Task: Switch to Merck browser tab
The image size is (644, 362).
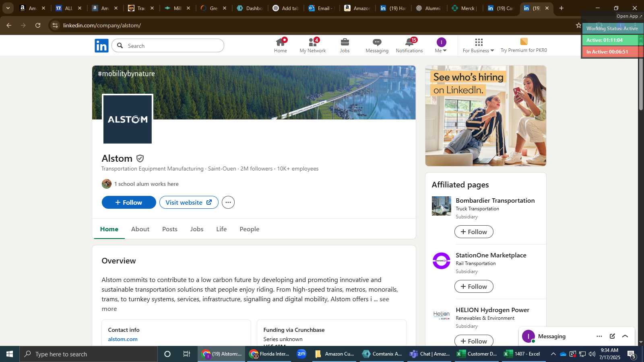Action: point(465,8)
